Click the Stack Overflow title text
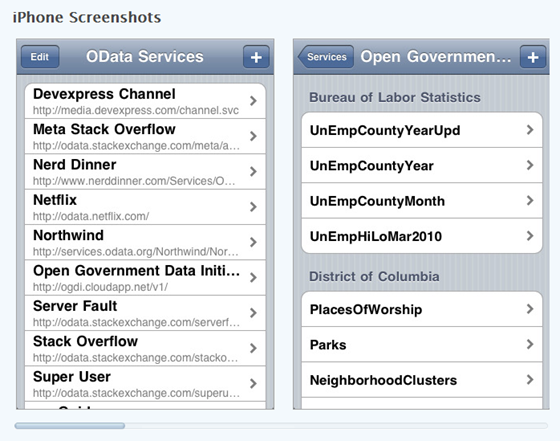Viewport: 560px width, 441px height. (85, 341)
